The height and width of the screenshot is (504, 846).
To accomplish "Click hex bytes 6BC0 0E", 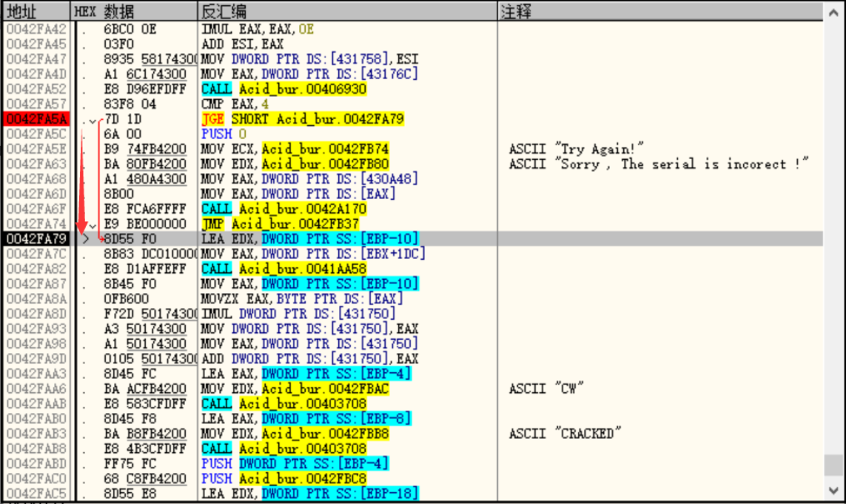I will coord(130,29).
